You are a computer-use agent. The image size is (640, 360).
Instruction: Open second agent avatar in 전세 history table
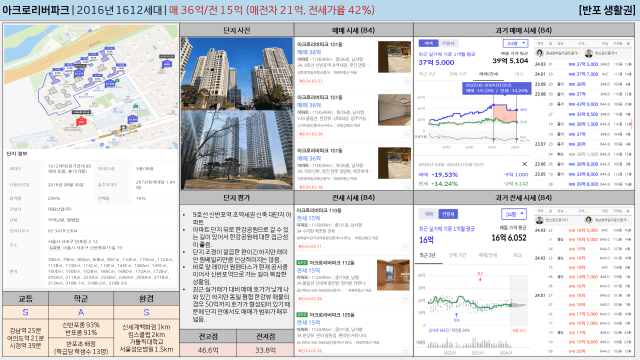(x=589, y=220)
